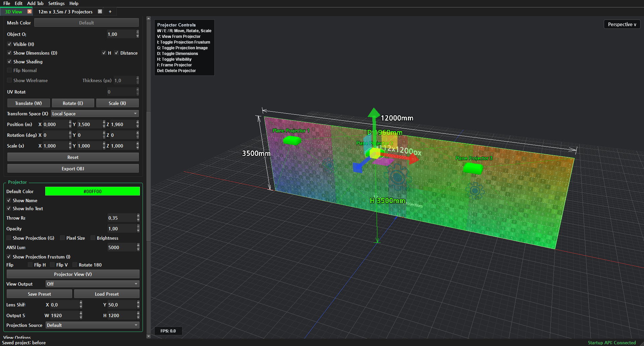Viewport: 644px width, 346px height.
Task: Disable Show Shading
Action: pyautogui.click(x=9, y=62)
